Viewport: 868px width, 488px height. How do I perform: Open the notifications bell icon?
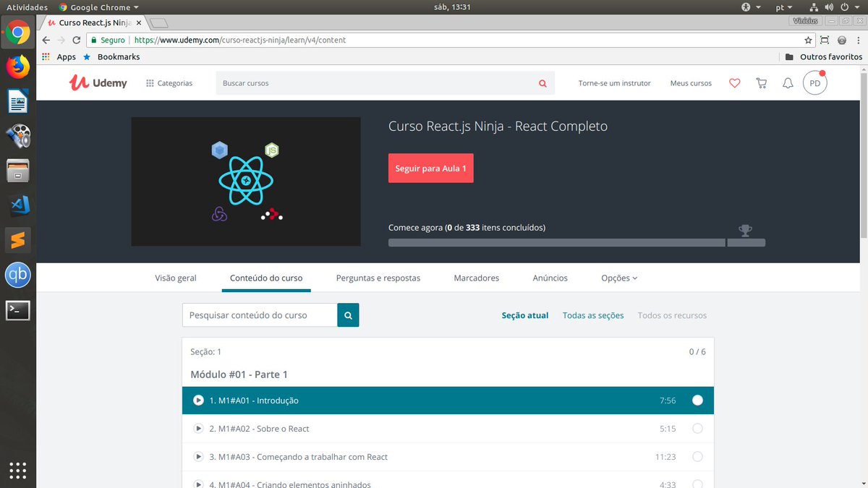click(788, 83)
